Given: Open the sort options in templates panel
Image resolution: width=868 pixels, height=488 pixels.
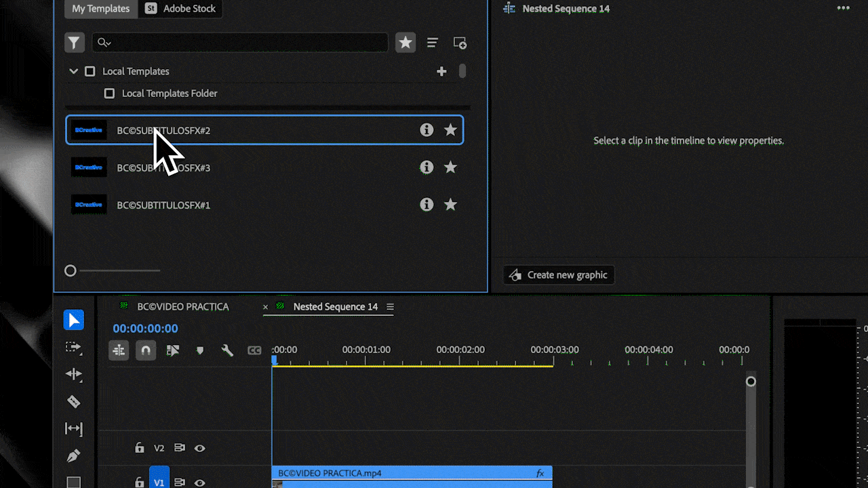Looking at the screenshot, I should pyautogui.click(x=432, y=42).
